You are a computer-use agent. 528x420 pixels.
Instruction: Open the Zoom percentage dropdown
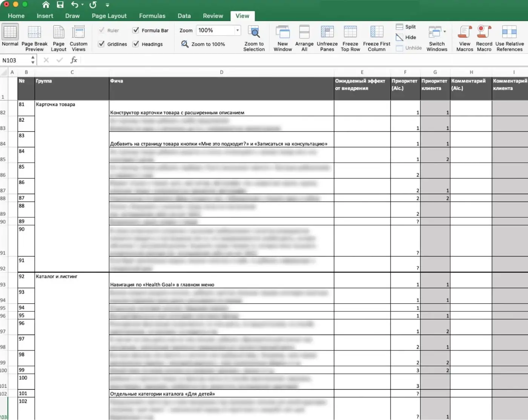coord(238,31)
